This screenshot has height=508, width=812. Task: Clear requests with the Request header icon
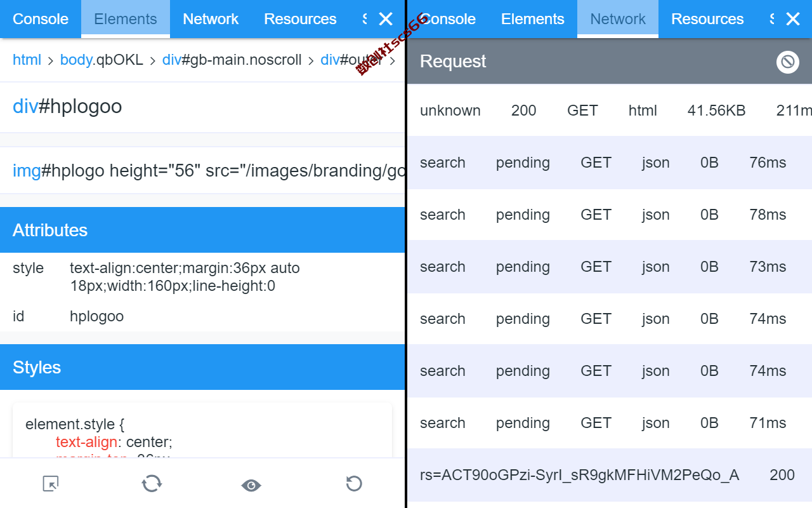pyautogui.click(x=787, y=62)
